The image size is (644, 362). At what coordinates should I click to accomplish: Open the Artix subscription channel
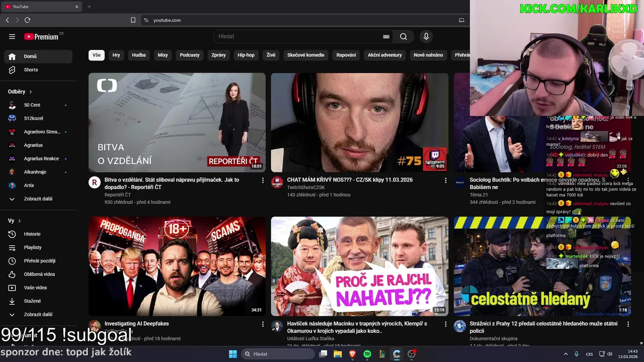tap(38, 186)
